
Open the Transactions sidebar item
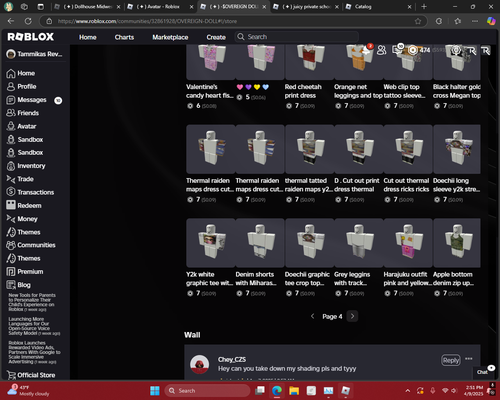pyautogui.click(x=30, y=192)
